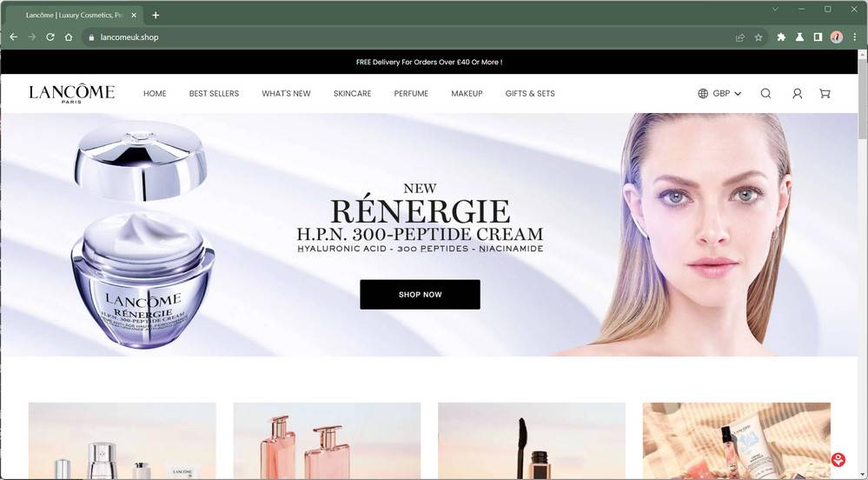Open the site search magnifier
The image size is (868, 480).
click(x=765, y=93)
